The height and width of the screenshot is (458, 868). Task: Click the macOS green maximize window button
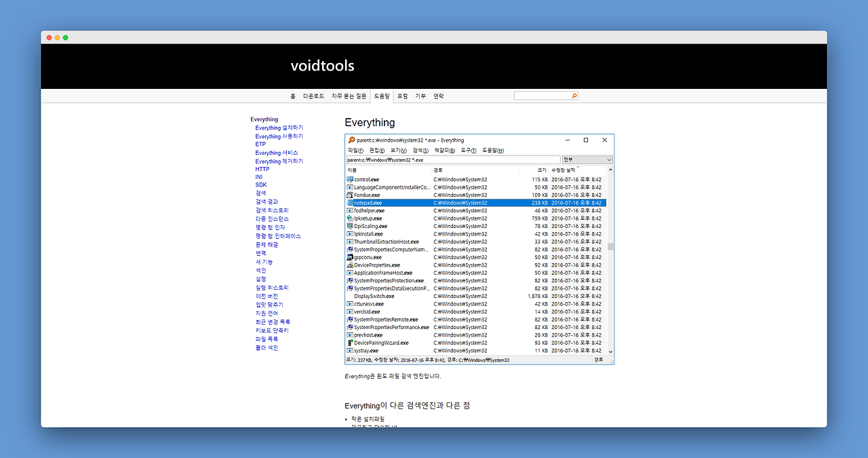pyautogui.click(x=66, y=37)
